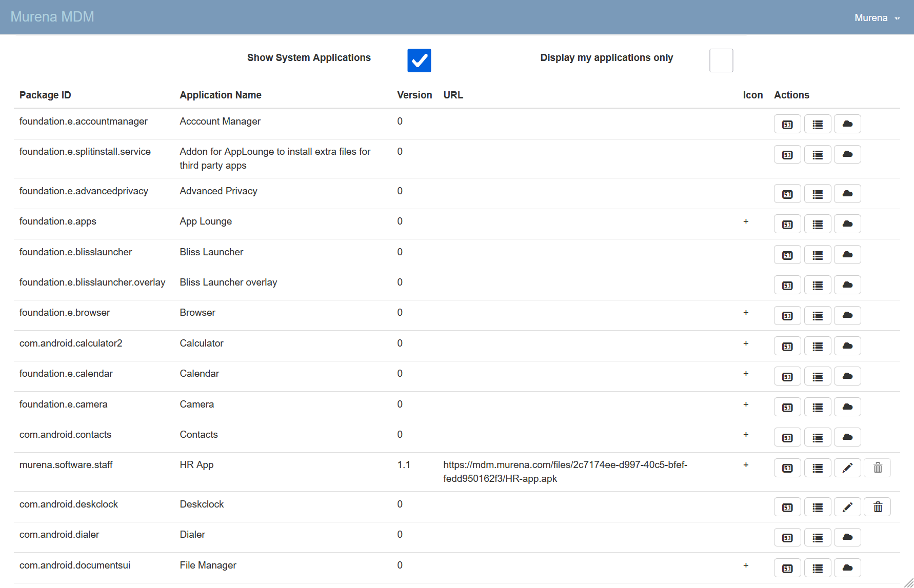Image resolution: width=914 pixels, height=588 pixels.
Task: Click the cloud icon in the Browser row
Action: tap(847, 316)
